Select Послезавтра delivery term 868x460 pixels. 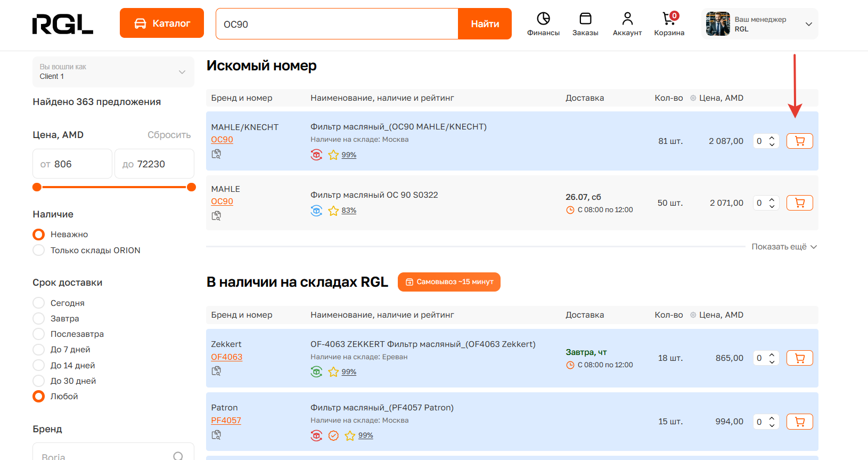38,334
